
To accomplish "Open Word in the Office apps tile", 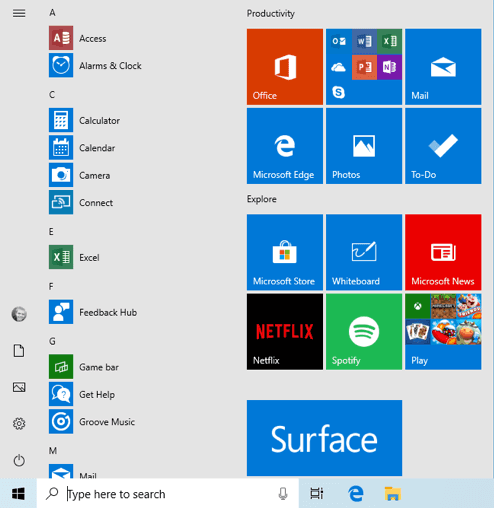I will [364, 41].
